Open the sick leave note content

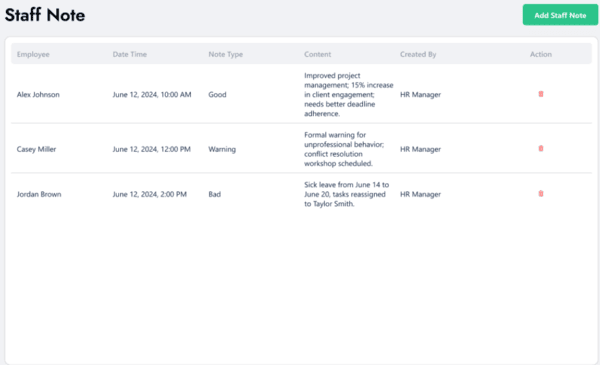[347, 194]
